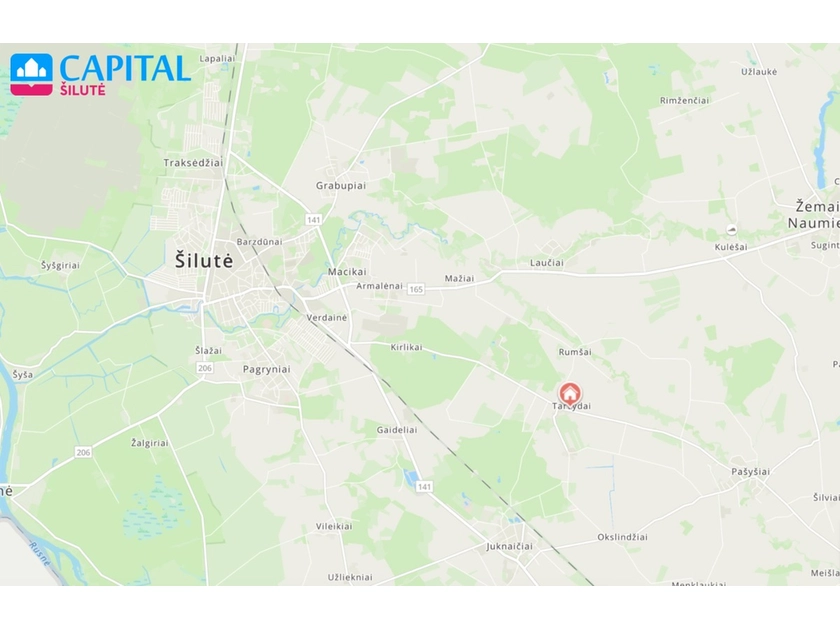Screen dimensions: 840x630
Task: Click road 141 badge south of Gaideliai
Action: [424, 486]
